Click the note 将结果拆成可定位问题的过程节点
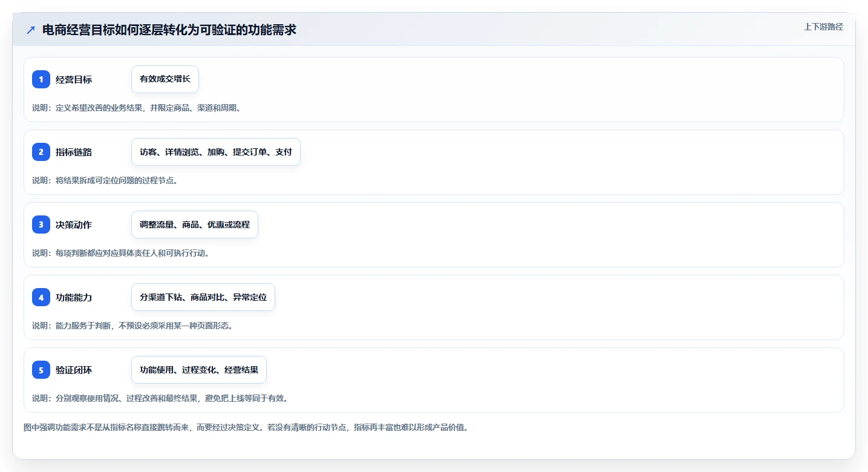The image size is (868, 472). [105, 180]
